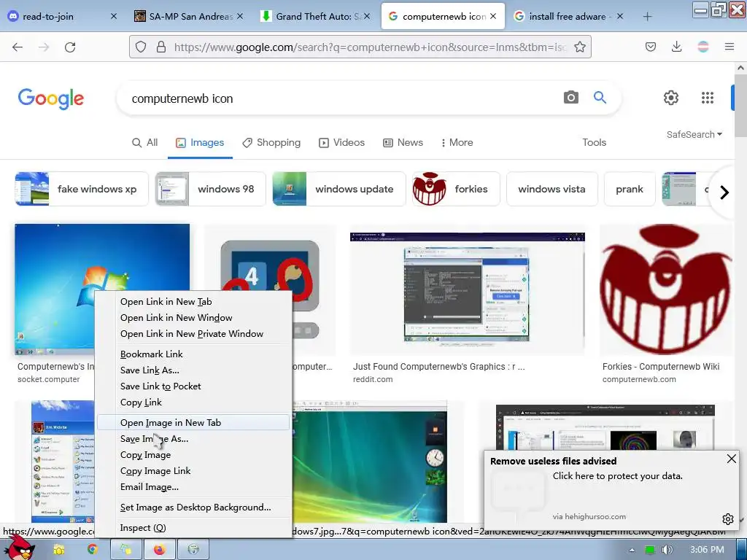Select the prank suggestion chip
Screen dimensions: 747x560
(630, 189)
